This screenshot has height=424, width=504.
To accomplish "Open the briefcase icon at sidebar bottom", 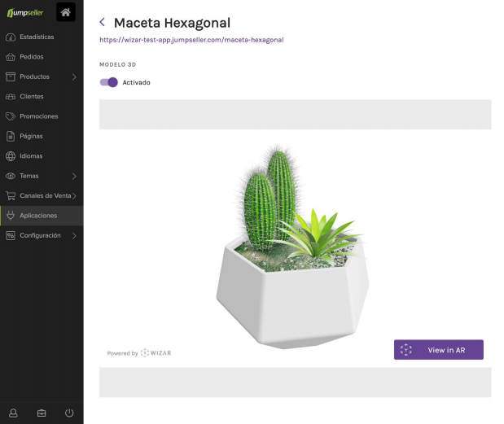I will pos(42,413).
